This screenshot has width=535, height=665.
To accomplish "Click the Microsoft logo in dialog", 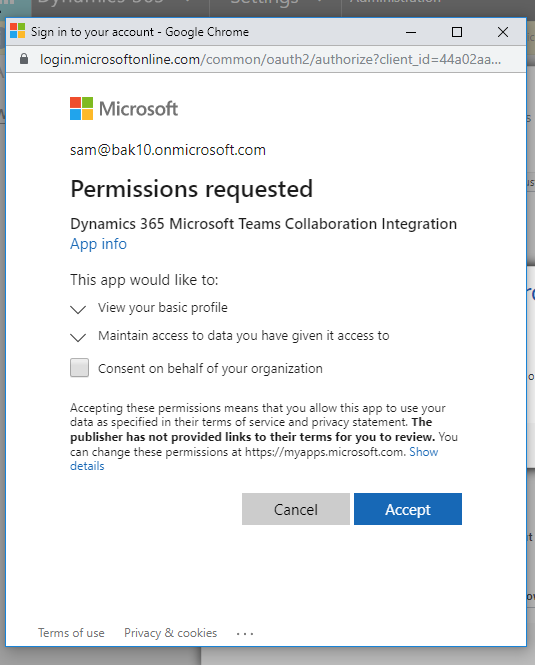I will point(124,109).
